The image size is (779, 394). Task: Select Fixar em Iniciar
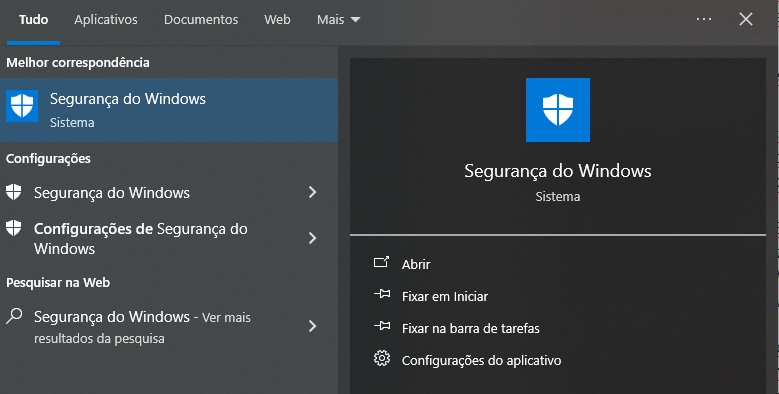[x=445, y=297]
